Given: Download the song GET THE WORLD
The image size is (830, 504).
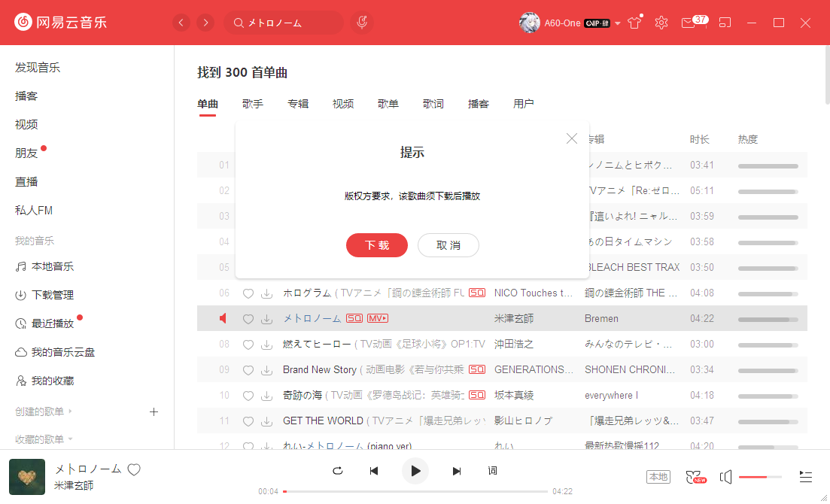Looking at the screenshot, I should 267,421.
